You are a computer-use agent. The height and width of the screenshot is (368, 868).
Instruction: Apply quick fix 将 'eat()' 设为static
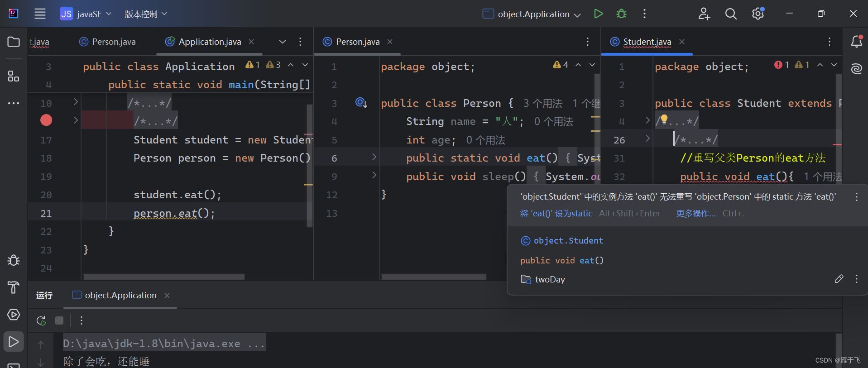tap(556, 214)
